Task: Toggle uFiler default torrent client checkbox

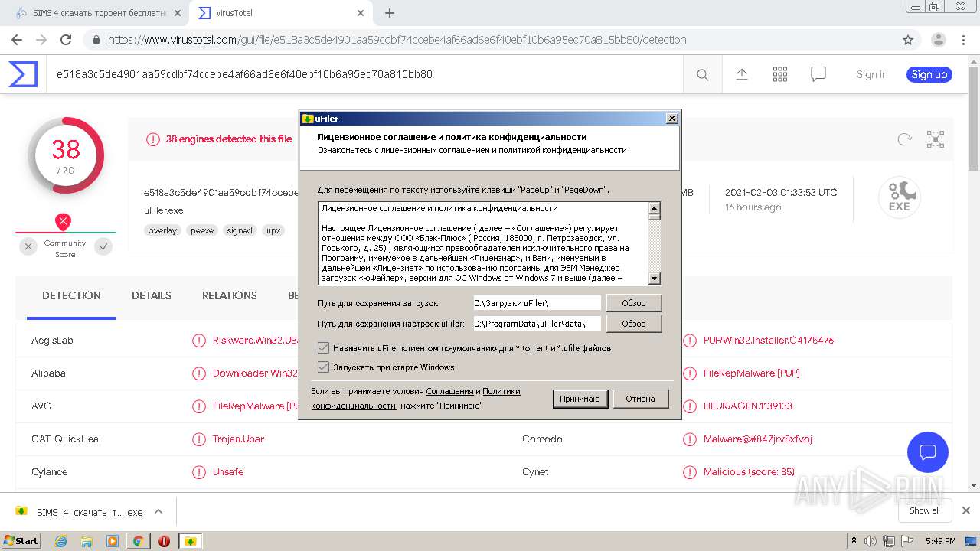Action: 324,348
